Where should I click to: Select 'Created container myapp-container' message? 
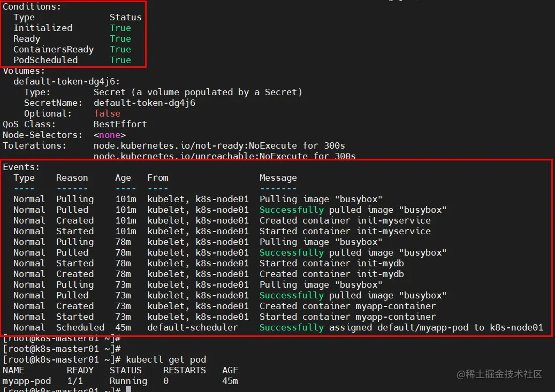pos(347,306)
